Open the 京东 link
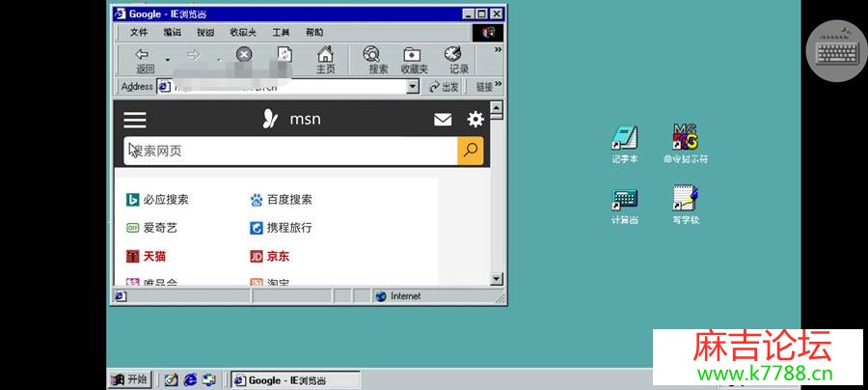 270,257
